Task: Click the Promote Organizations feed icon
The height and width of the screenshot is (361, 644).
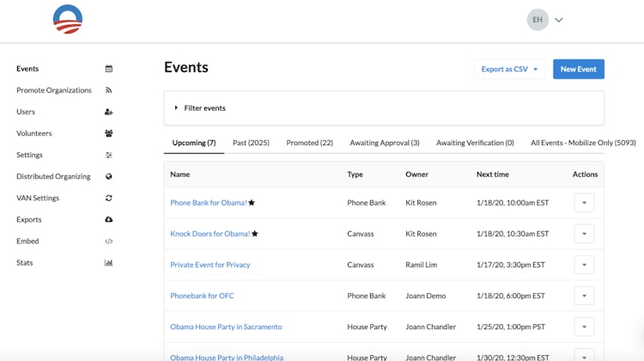Action: click(109, 90)
